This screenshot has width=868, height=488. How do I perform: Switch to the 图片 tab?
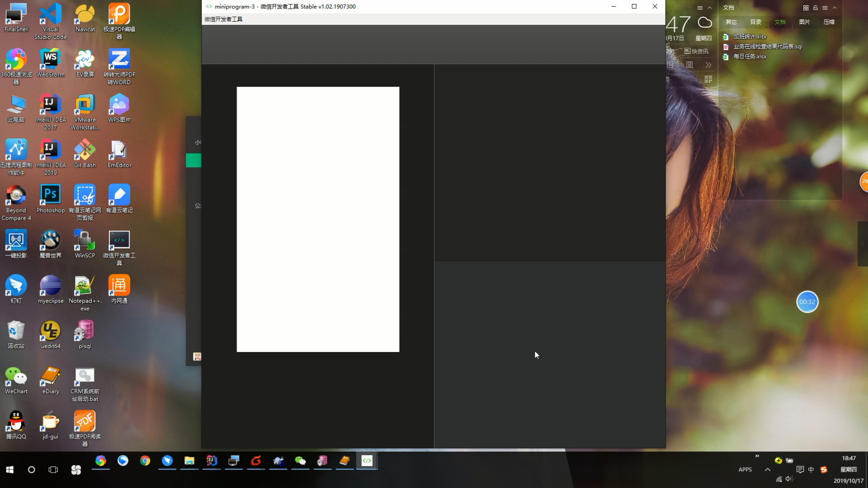click(804, 22)
